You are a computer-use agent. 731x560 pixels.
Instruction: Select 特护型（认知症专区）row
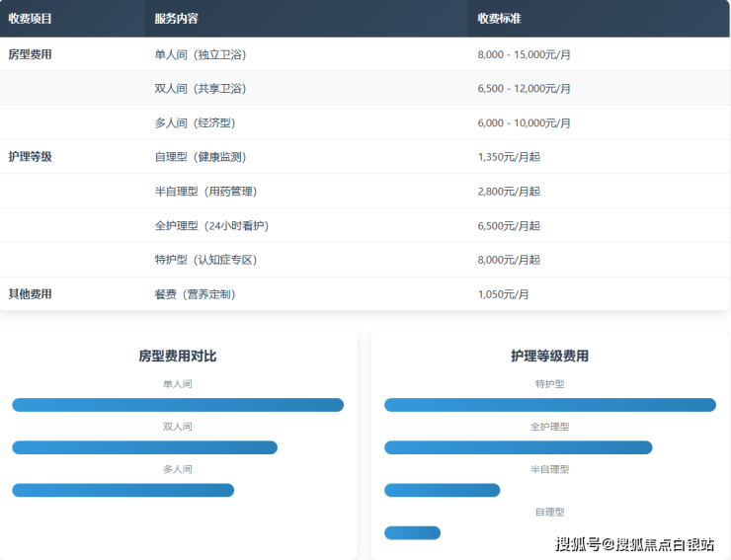click(x=206, y=260)
